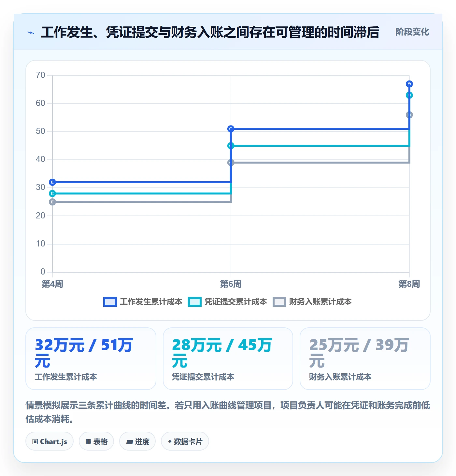Select the blue data point at 第8周
The width and height of the screenshot is (456, 476).
point(409,84)
